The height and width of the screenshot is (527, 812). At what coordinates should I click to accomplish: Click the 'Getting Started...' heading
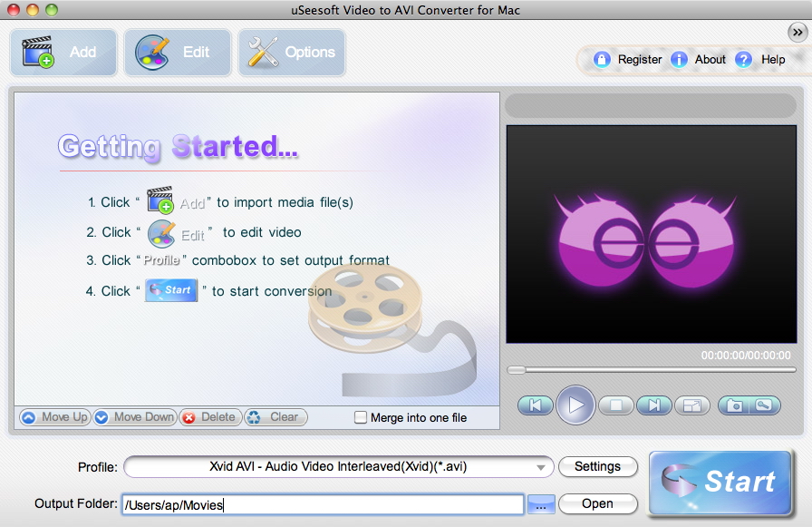[178, 146]
